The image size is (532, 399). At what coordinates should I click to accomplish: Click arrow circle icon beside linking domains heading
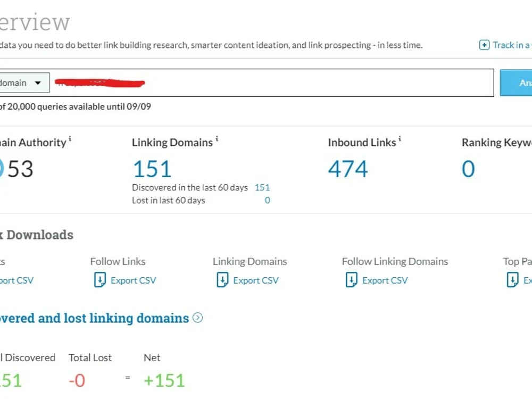(197, 318)
